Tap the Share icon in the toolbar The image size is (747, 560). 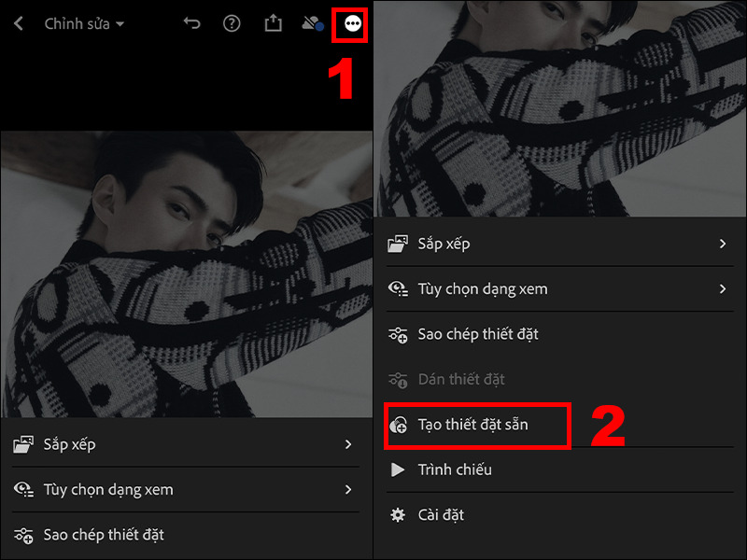[x=273, y=23]
